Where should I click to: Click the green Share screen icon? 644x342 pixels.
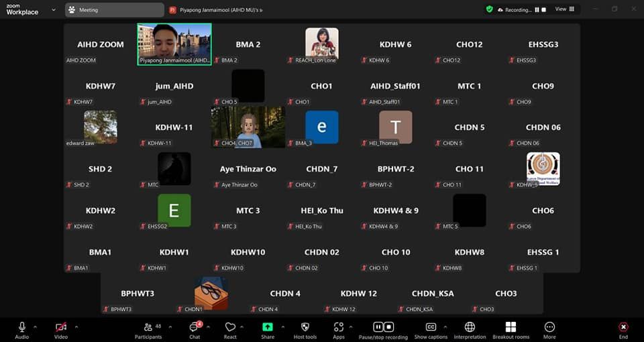click(x=268, y=328)
